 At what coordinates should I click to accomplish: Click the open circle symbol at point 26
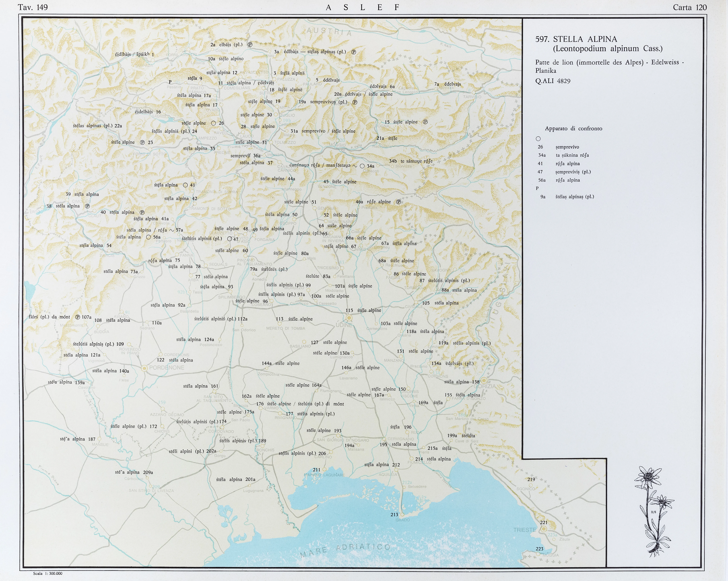coord(213,123)
